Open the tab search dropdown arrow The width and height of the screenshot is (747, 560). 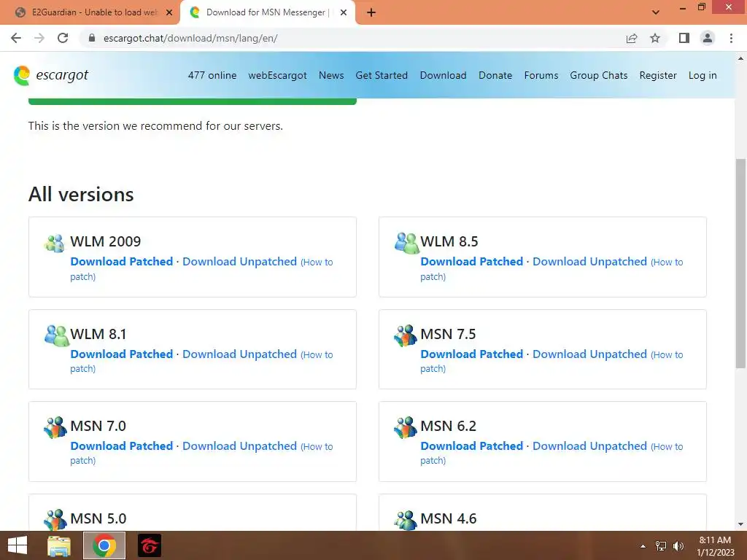click(656, 12)
